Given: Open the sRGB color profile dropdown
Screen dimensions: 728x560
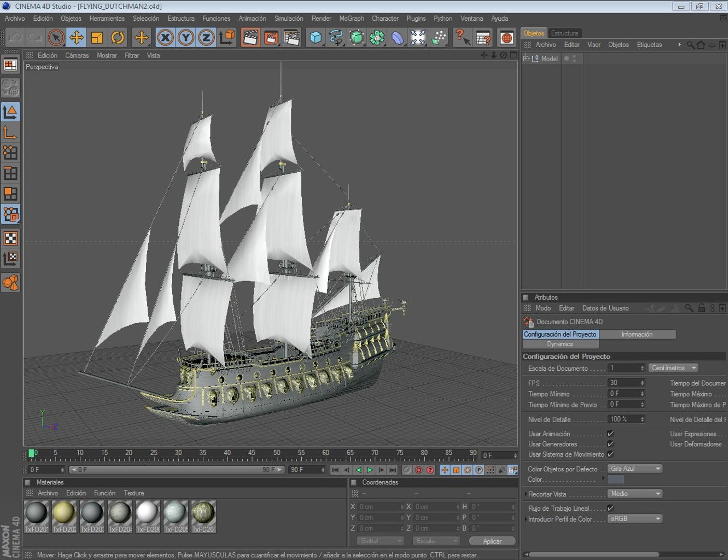Looking at the screenshot, I should [635, 519].
